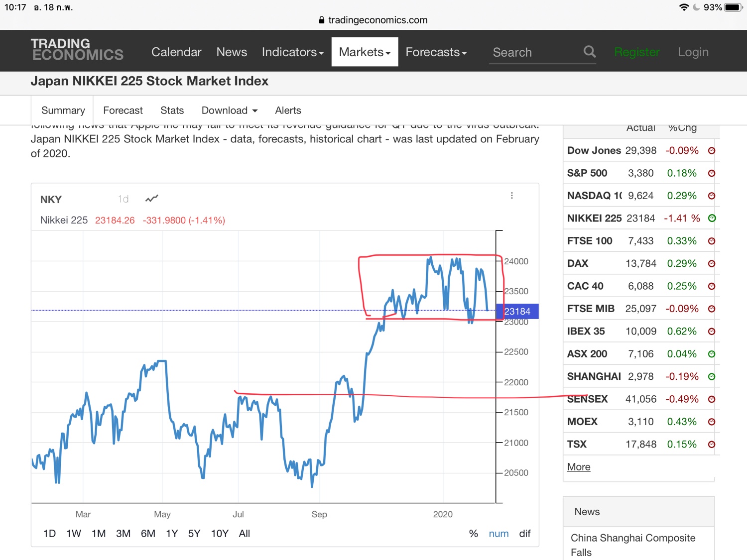Open the Stats tab
This screenshot has width=747, height=560.
coord(172,111)
